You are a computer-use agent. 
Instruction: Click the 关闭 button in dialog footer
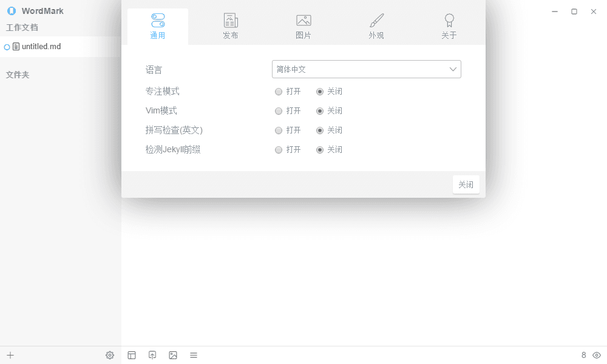pyautogui.click(x=466, y=184)
